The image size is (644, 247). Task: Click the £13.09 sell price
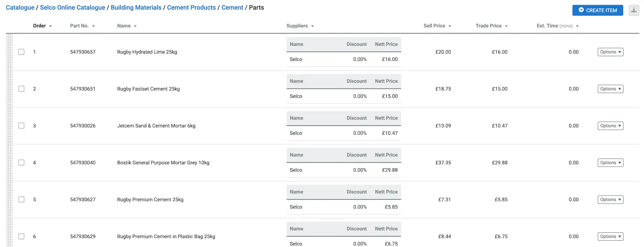[443, 126]
